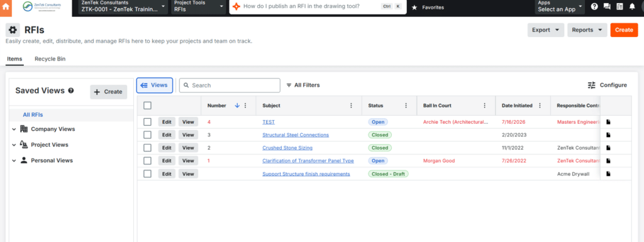Open the Export dropdown

pos(545,30)
